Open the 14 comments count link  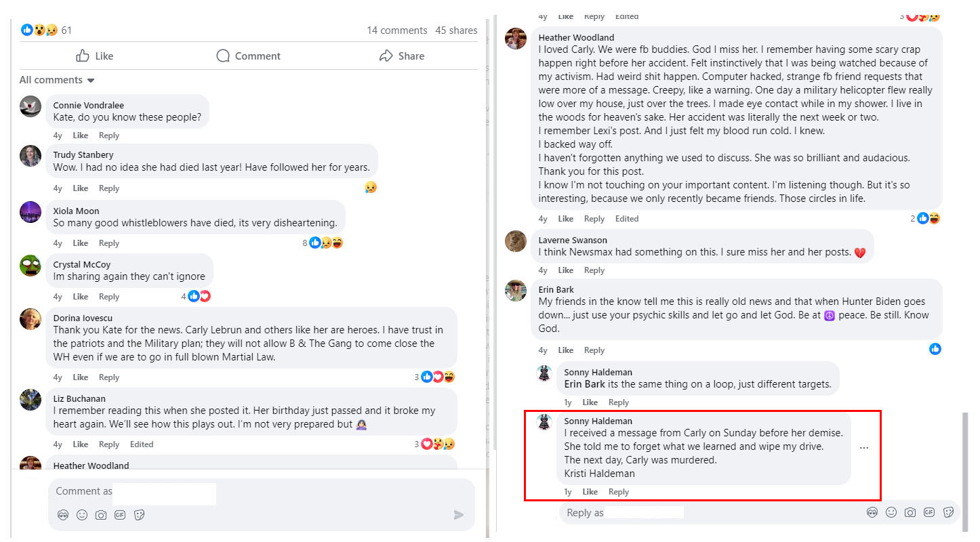(x=396, y=30)
